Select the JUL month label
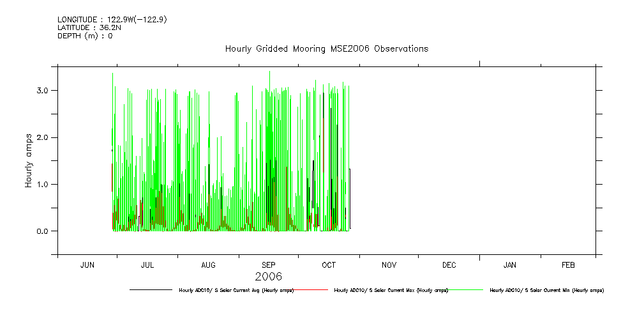This screenshot has width=644, height=322. pyautogui.click(x=147, y=264)
